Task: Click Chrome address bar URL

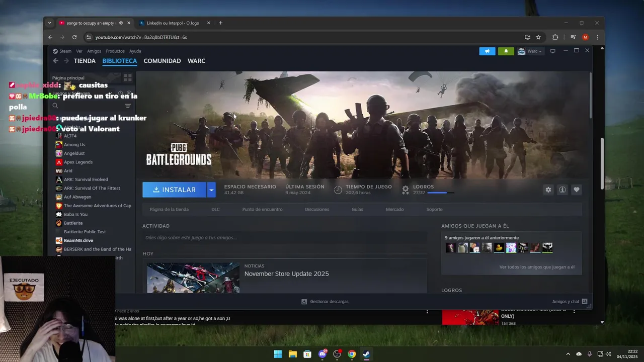Action: [141, 37]
